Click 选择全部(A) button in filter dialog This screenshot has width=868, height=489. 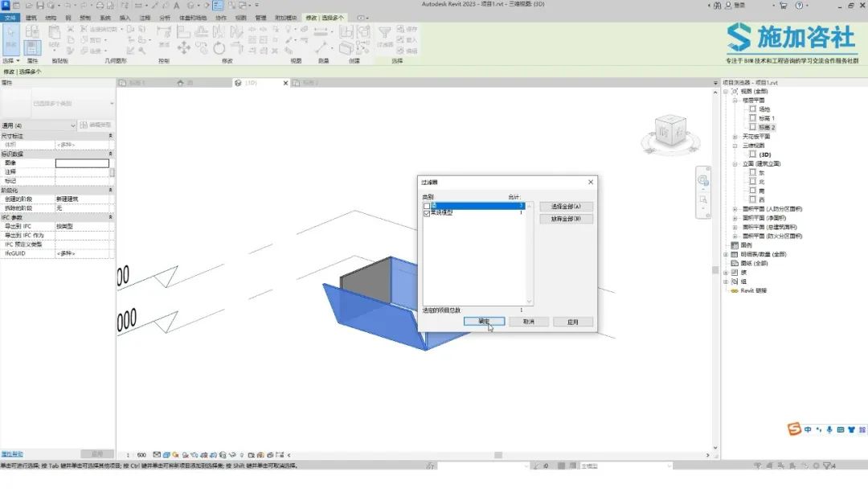(566, 207)
